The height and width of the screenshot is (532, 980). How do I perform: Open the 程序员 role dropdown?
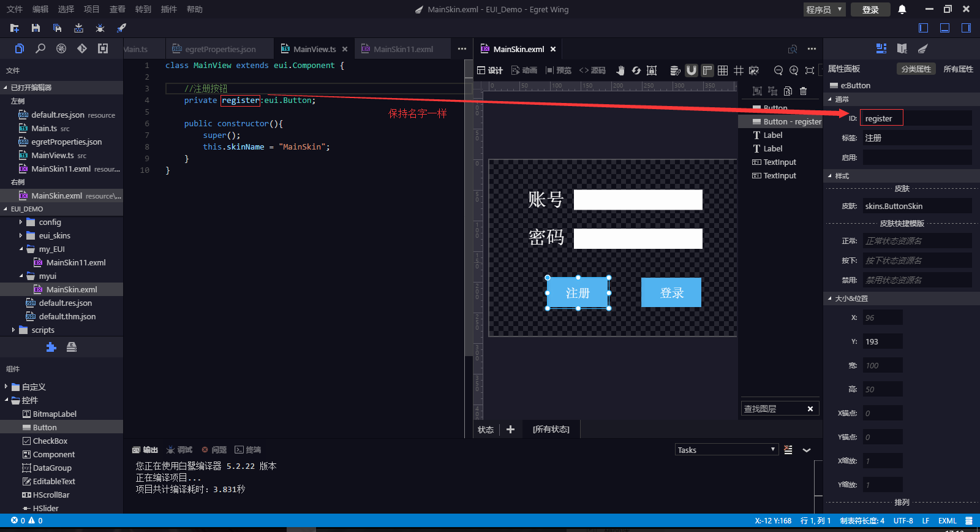point(824,9)
